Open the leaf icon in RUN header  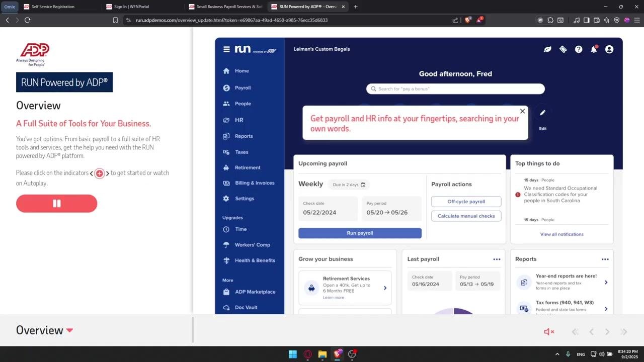[x=547, y=49]
